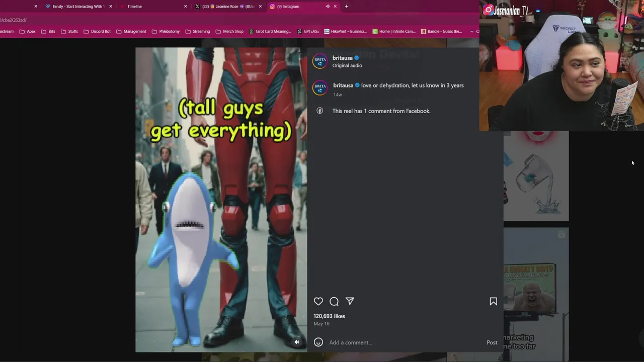Open the Stuffs bookmark folder
This screenshot has height=362, width=644.
69,31
